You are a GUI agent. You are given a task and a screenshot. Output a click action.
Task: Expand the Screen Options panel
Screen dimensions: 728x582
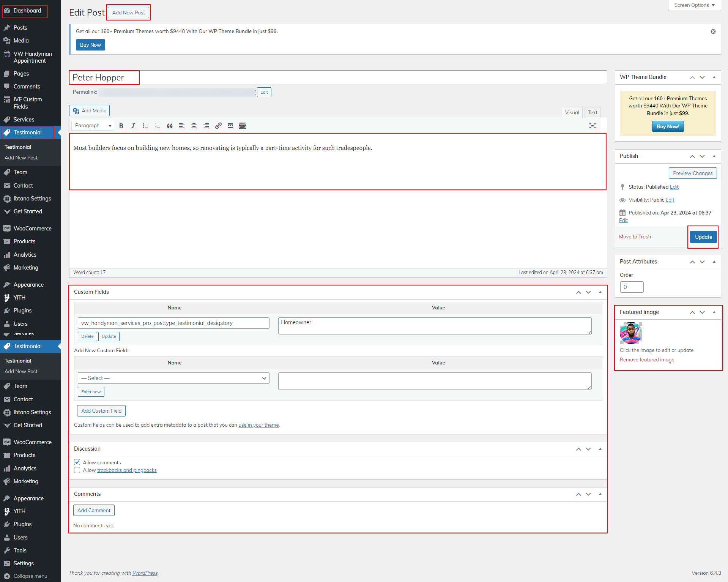click(x=694, y=5)
